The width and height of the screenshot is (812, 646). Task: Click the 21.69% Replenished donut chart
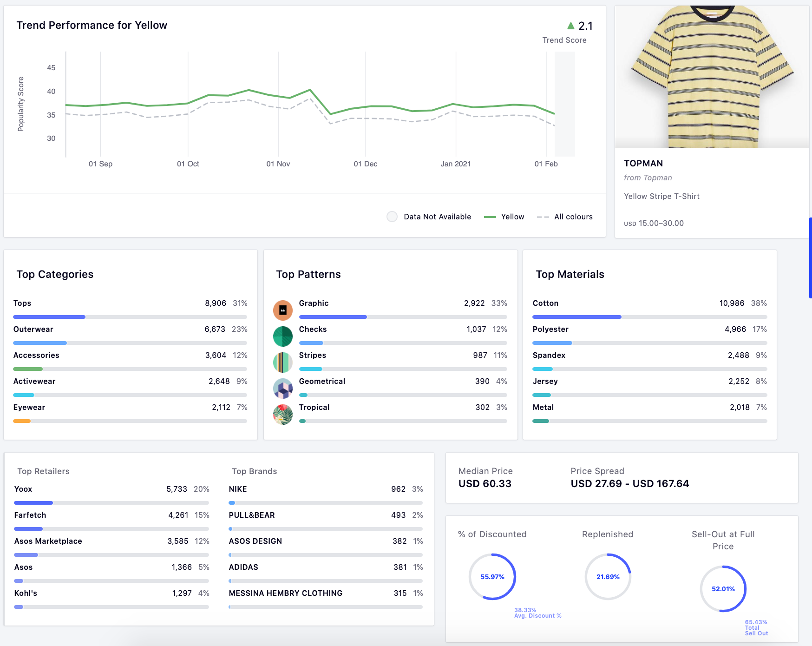[x=608, y=577]
